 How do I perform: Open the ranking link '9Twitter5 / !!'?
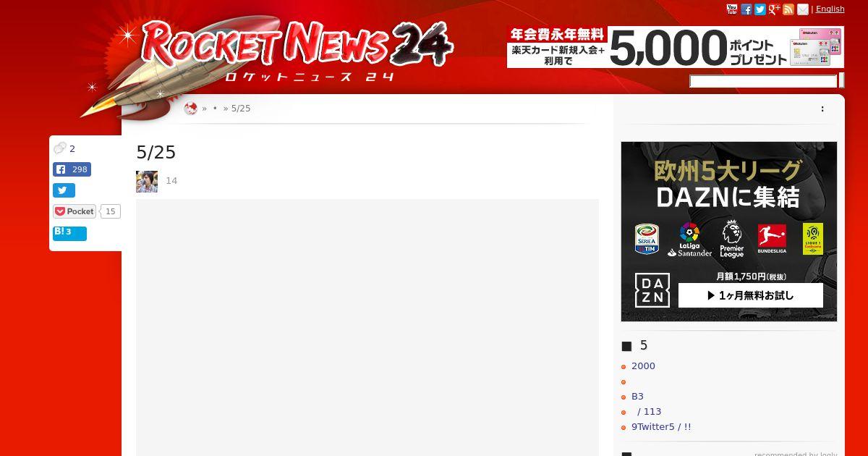coord(661,427)
